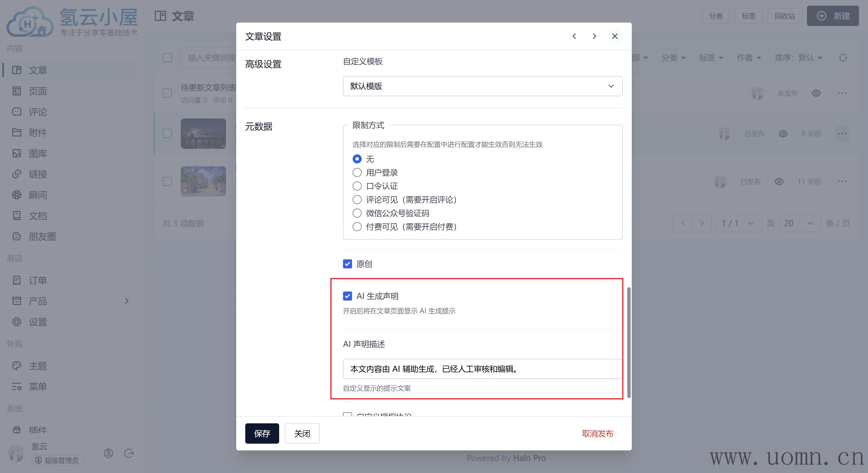Open more options for the unpublished article
The height and width of the screenshot is (473, 868).
842,93
